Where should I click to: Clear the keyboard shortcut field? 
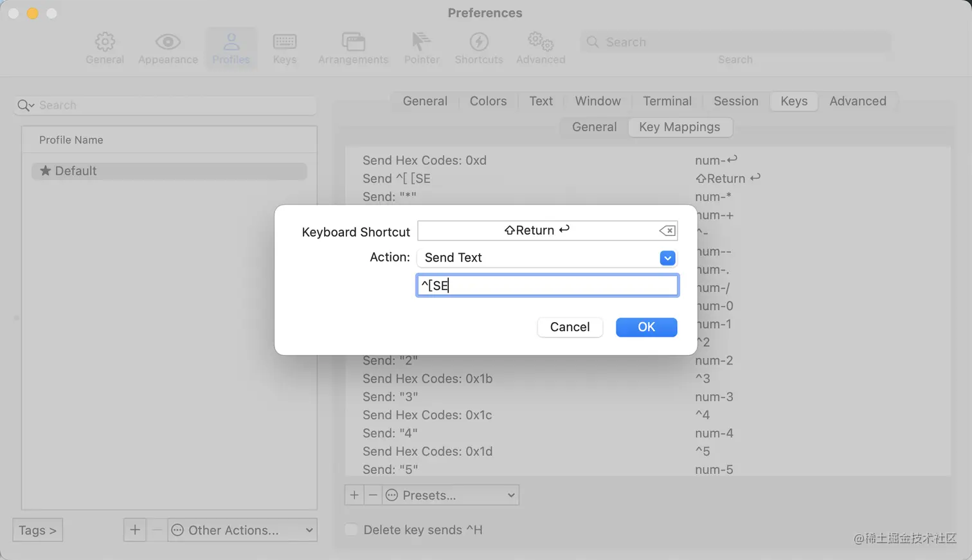point(667,231)
